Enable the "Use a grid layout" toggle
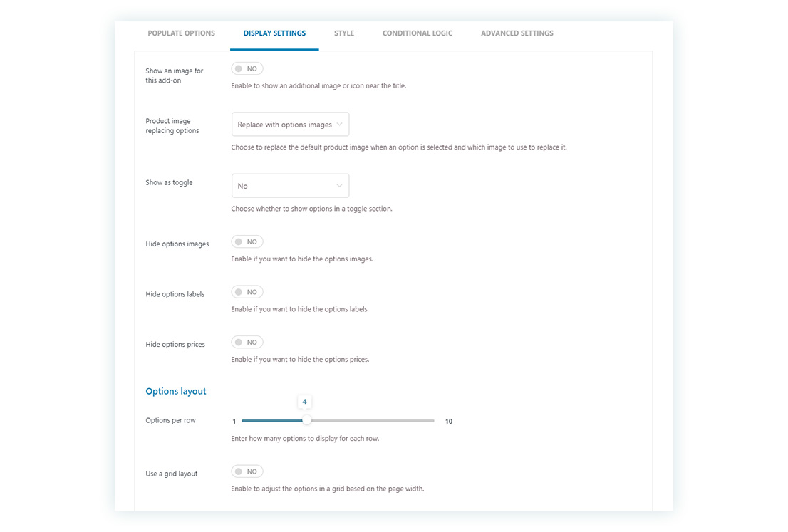788x532 pixels. (247, 471)
